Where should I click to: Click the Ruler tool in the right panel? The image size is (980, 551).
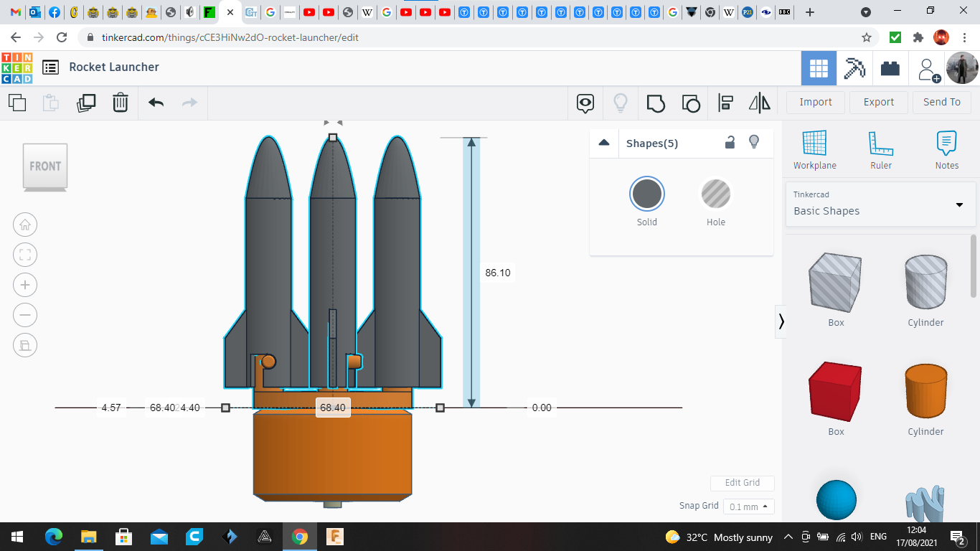880,149
